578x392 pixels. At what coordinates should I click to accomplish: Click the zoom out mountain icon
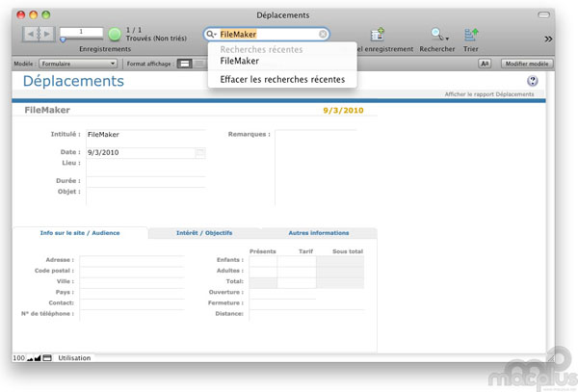pyautogui.click(x=30, y=358)
